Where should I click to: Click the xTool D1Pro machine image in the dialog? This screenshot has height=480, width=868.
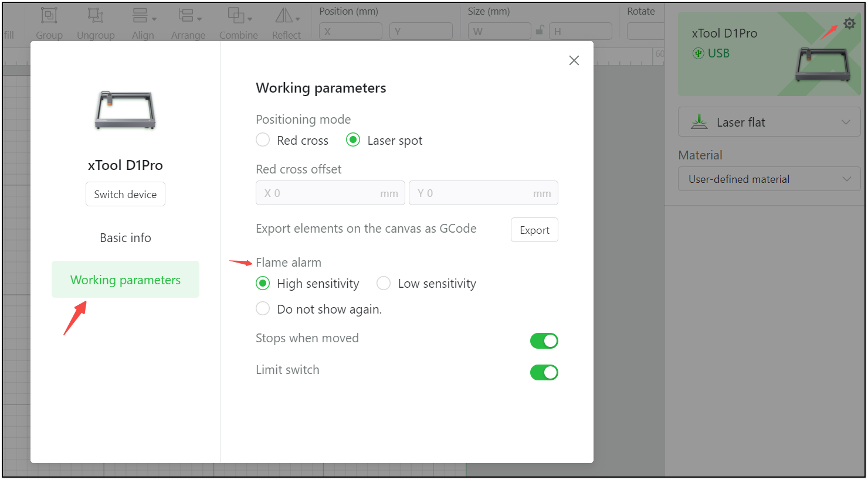coord(125,110)
